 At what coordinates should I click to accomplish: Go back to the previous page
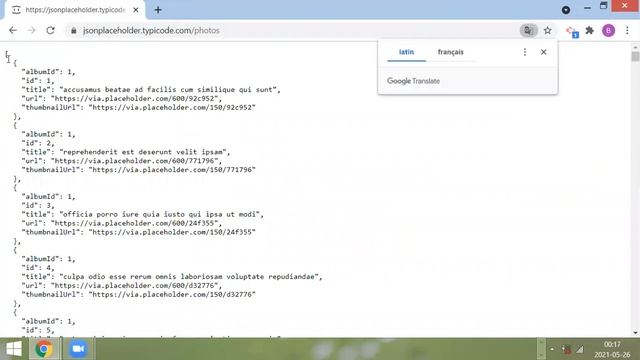point(13,31)
